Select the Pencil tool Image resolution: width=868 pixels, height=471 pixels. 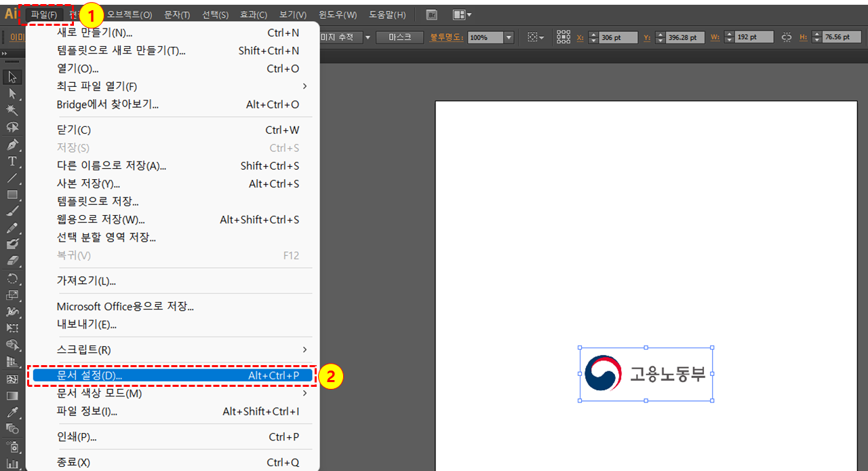(x=12, y=228)
